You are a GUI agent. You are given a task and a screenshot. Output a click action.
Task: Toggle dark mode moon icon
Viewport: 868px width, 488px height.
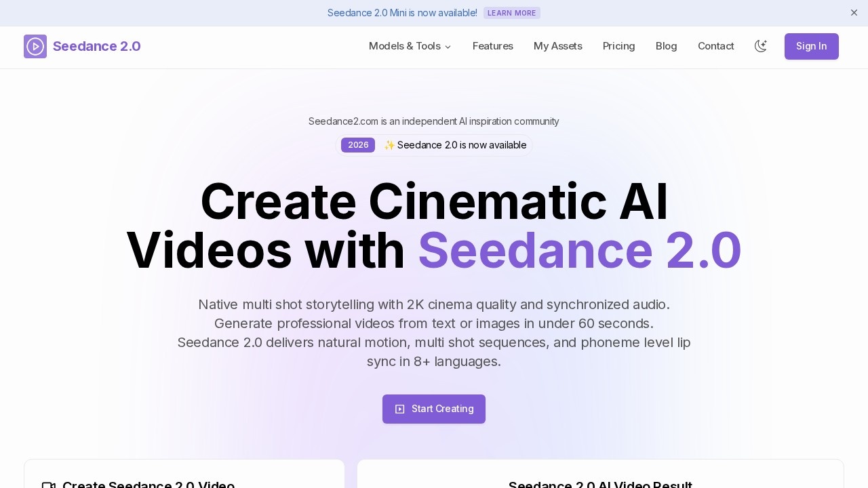(x=761, y=46)
